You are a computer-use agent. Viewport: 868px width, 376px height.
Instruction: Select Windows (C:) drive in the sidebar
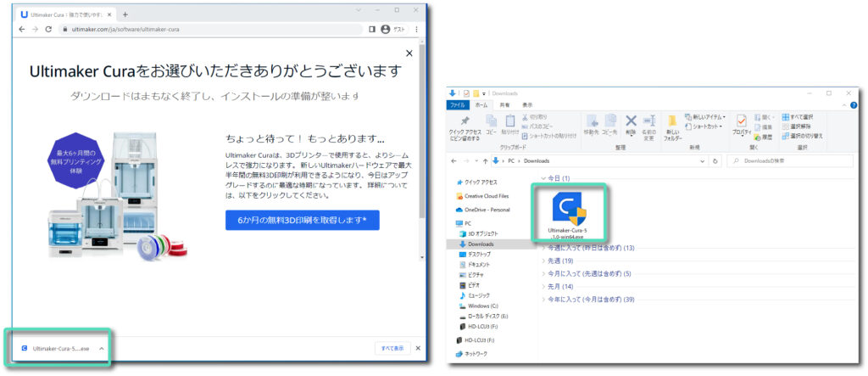[480, 306]
